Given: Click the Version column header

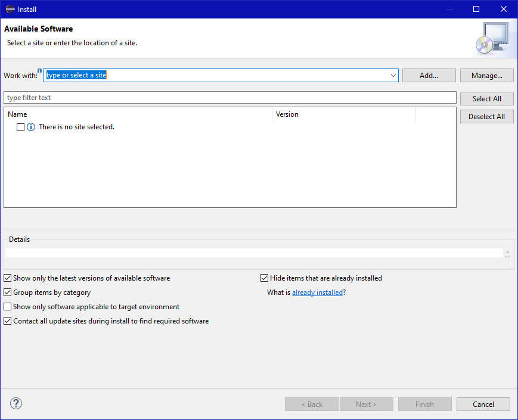Looking at the screenshot, I should [x=287, y=114].
